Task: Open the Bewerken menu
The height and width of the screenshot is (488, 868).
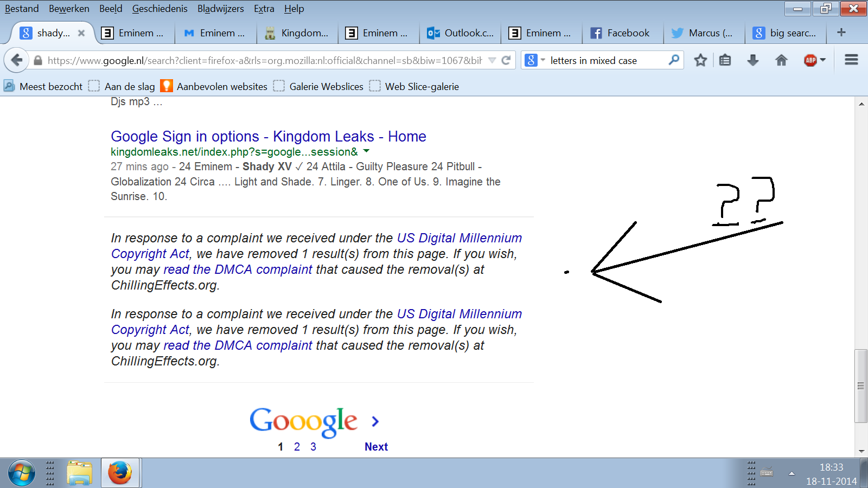Action: click(x=69, y=9)
